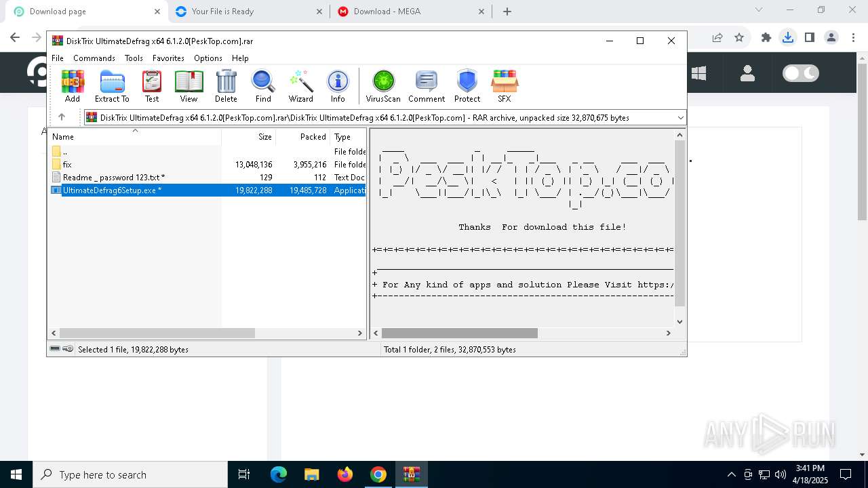Open the File menu
Viewport: 868px width, 488px height.
coord(58,58)
